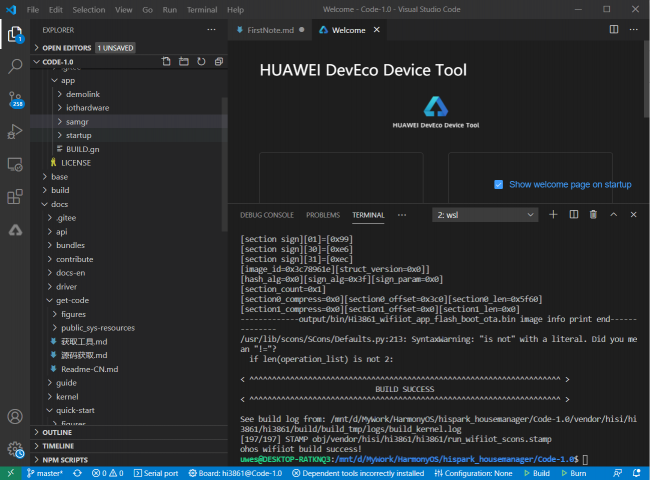Collapse the CODE-1.0 root folder
This screenshot has height=480, width=650.
click(37, 62)
